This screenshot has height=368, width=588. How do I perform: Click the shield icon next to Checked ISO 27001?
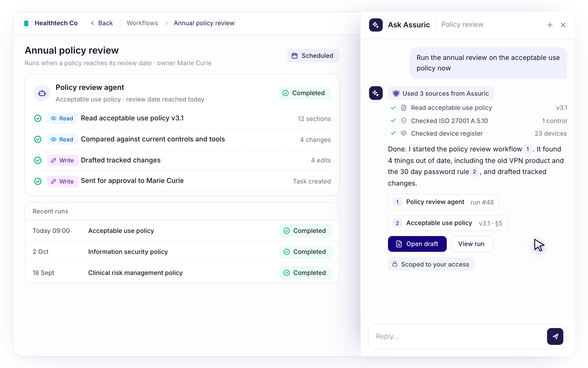(404, 121)
